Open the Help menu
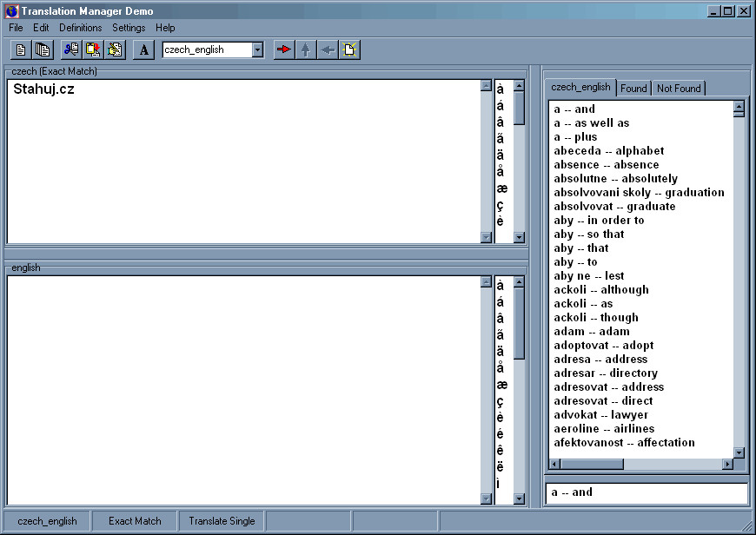 [165, 28]
